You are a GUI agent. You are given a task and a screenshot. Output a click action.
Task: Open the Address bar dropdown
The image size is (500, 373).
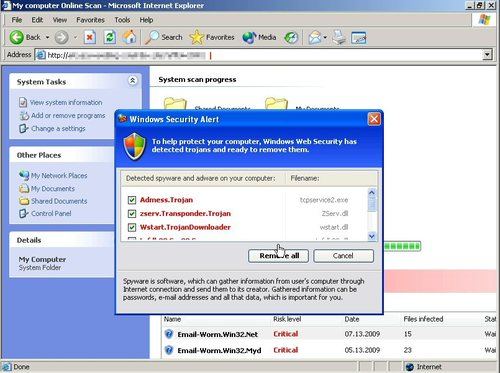point(487,55)
